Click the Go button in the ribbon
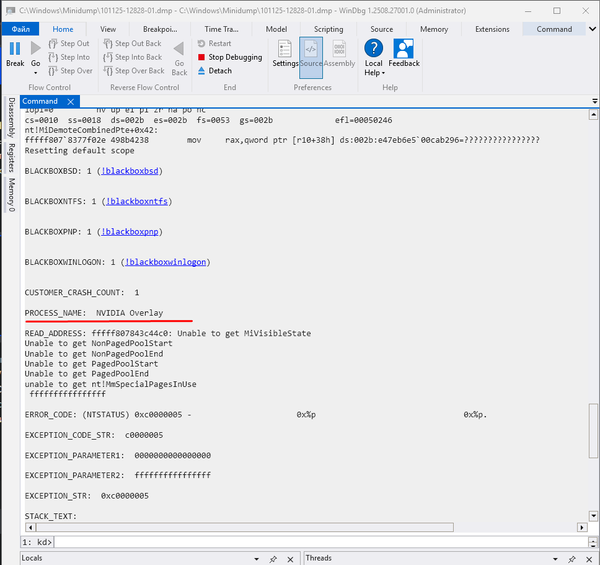This screenshot has width=600, height=565. 36,55
